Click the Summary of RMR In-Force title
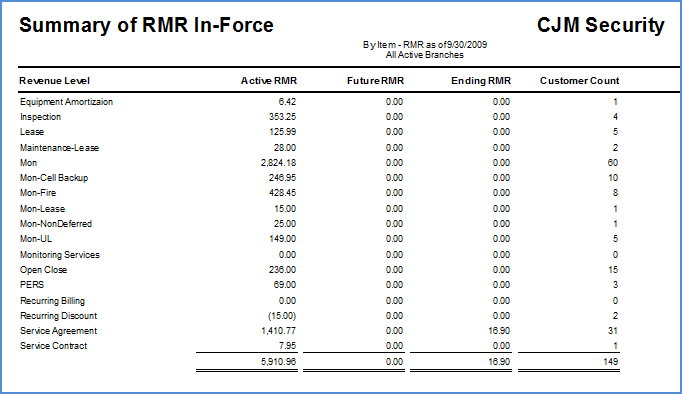 pos(146,25)
